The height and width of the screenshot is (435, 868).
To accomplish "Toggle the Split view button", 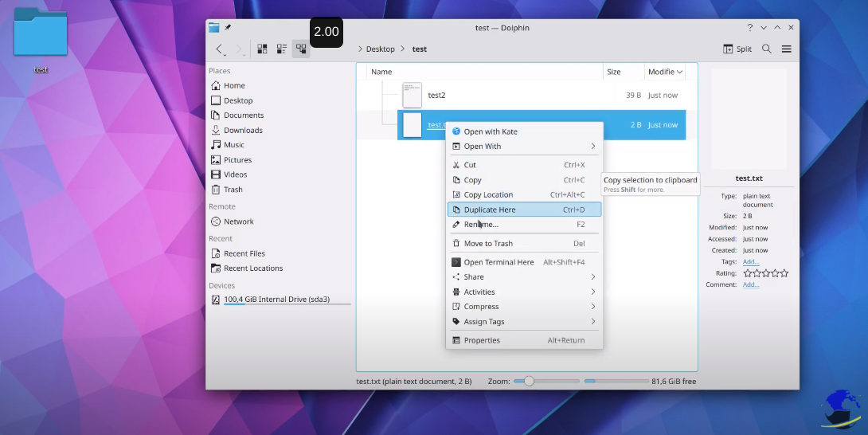I will coord(737,49).
